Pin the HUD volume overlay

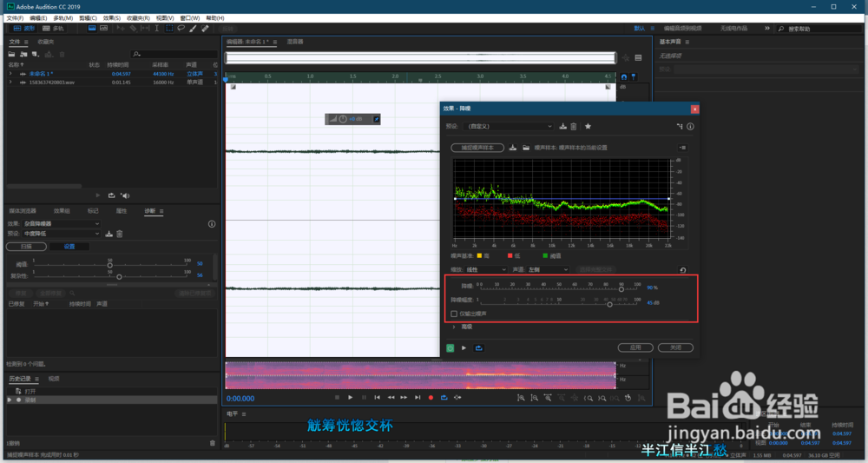coord(377,119)
